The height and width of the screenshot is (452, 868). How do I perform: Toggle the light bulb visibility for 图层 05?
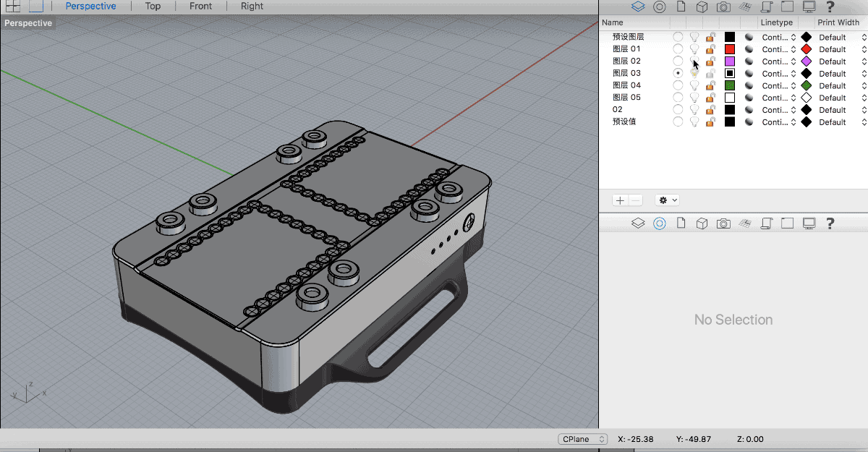(694, 98)
